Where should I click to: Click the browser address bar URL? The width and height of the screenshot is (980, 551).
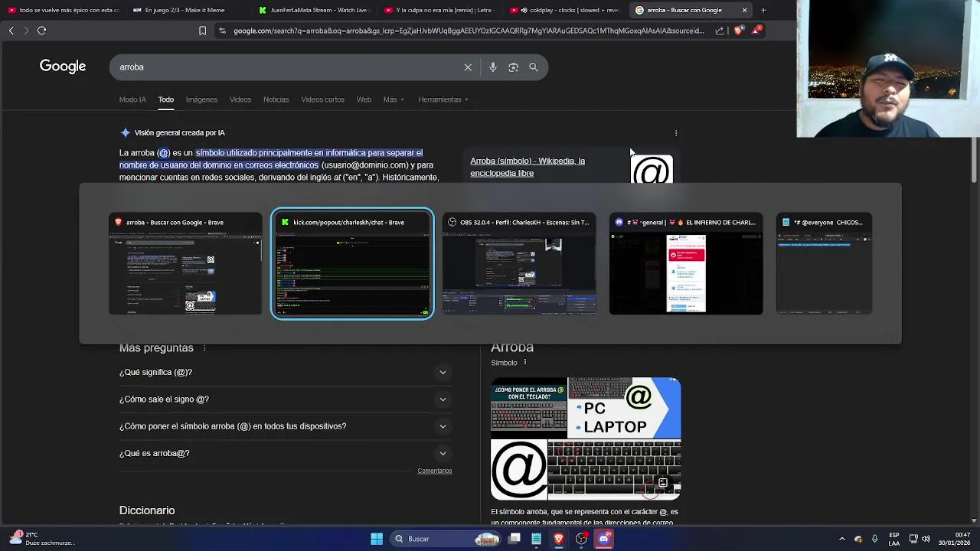[469, 31]
